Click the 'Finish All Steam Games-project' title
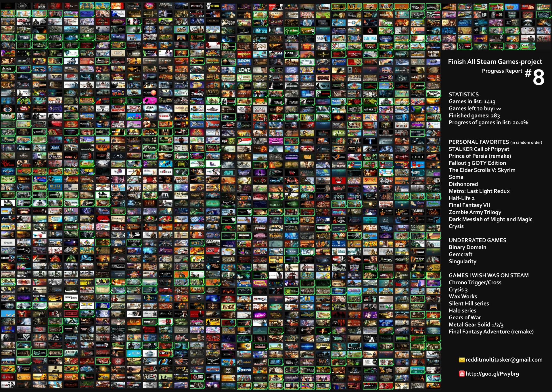 click(x=495, y=61)
